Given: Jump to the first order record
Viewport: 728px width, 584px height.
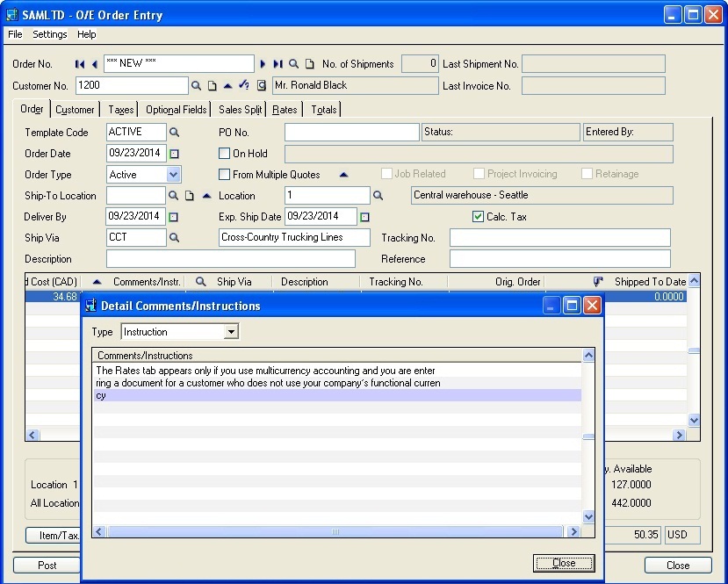Looking at the screenshot, I should 80,64.
